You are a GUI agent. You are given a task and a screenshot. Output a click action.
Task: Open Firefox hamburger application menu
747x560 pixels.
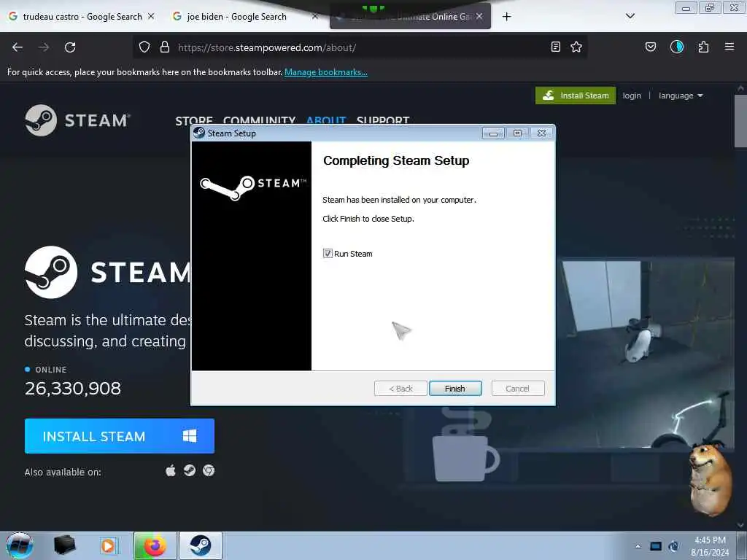729,47
